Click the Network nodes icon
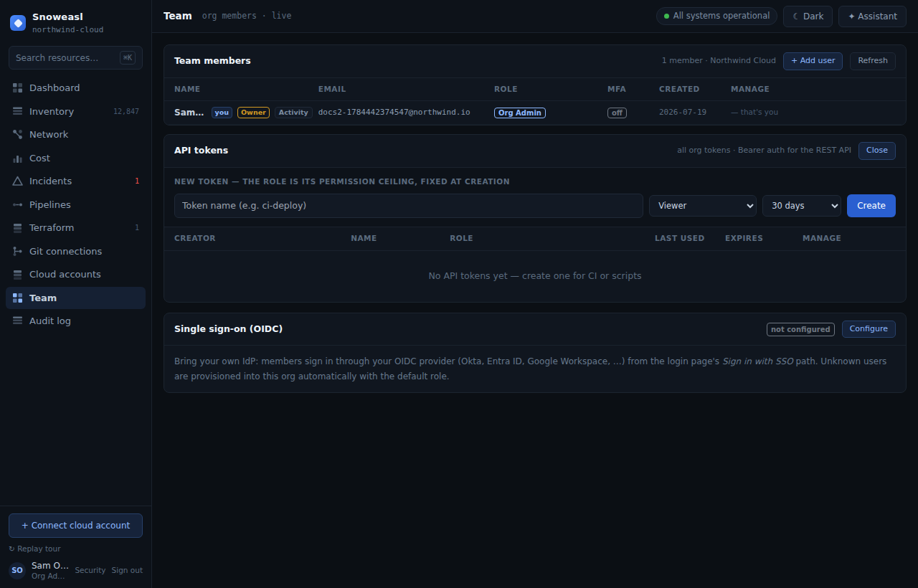The image size is (918, 588). (17, 135)
